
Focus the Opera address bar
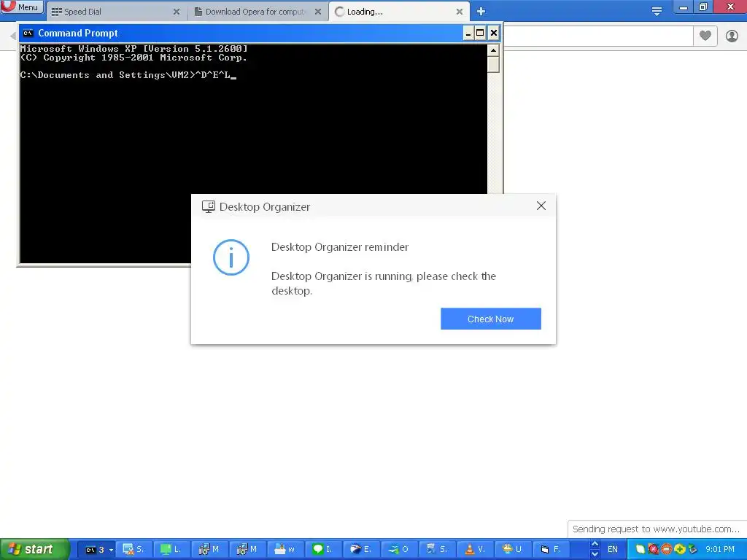(598, 36)
